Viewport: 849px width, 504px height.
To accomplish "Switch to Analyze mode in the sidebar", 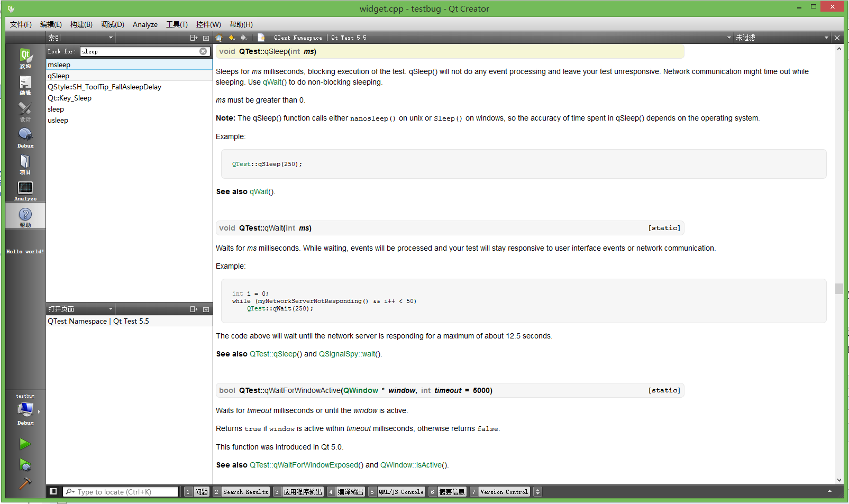I will pyautogui.click(x=25, y=190).
